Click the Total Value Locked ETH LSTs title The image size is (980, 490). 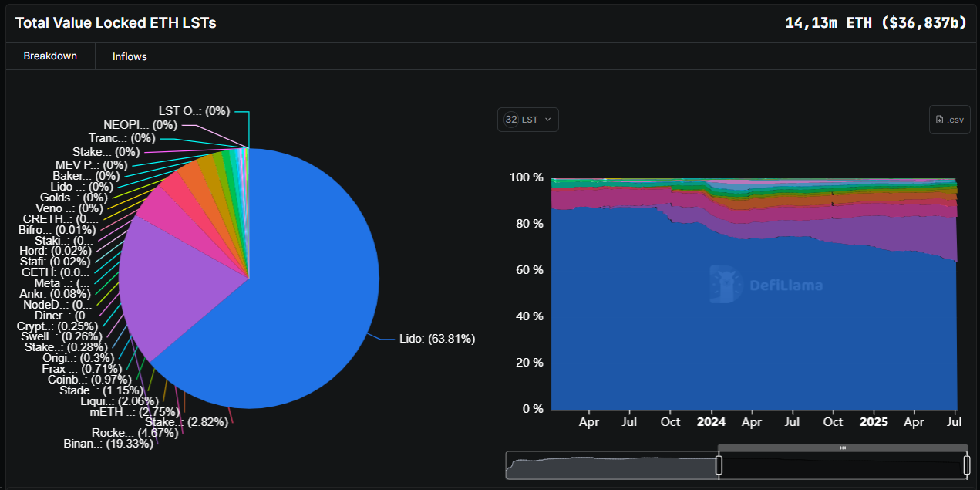tap(116, 23)
